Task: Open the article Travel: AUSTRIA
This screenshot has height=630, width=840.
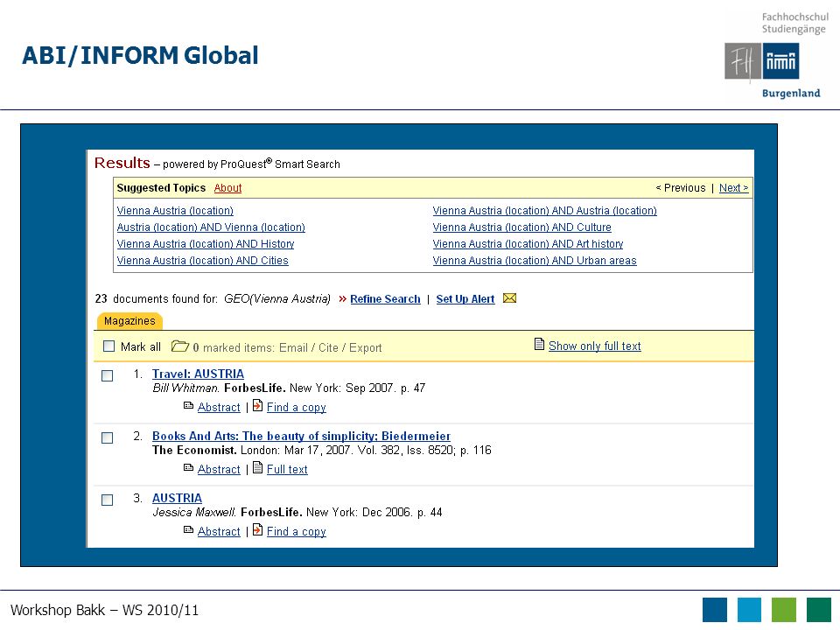Action: [198, 374]
